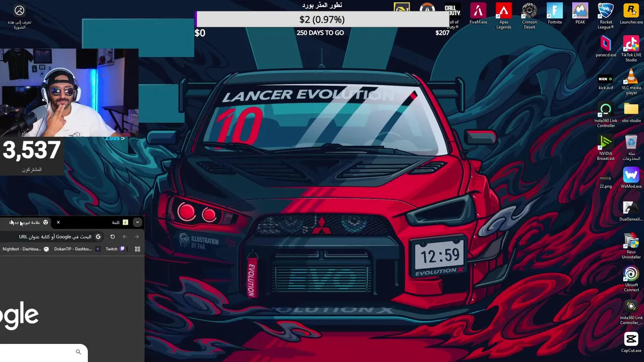The image size is (644, 362).
Task: Focus the Chrome address bar
Action: [52, 237]
